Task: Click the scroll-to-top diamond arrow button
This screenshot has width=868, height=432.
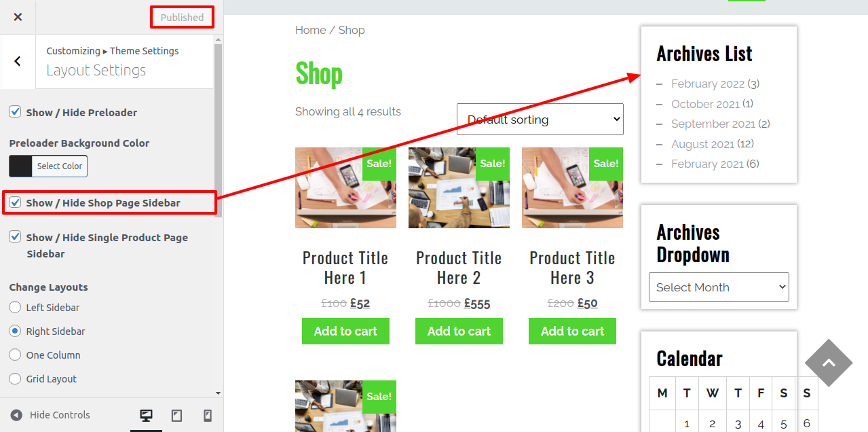Action: pos(829,363)
